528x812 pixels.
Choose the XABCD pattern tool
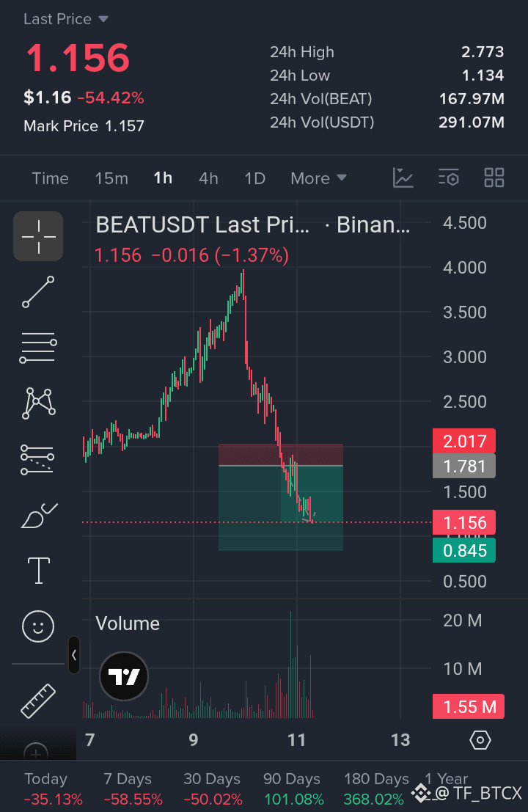[38, 403]
